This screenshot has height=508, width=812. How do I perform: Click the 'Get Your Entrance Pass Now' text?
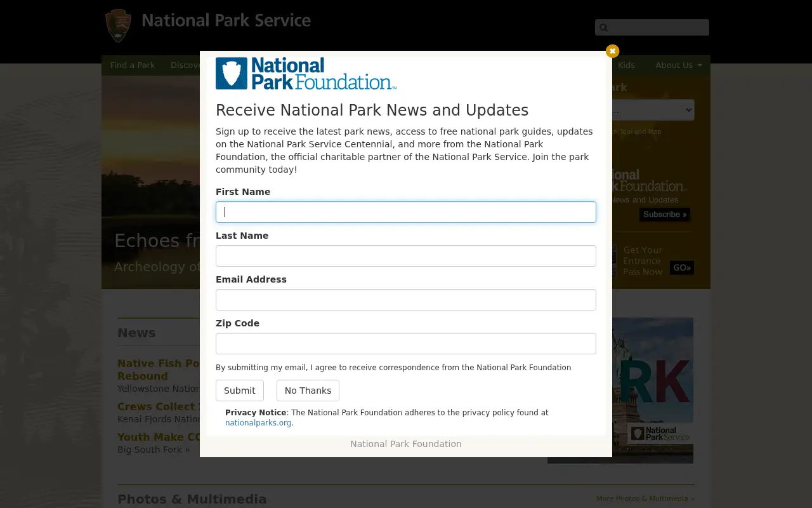point(643,261)
